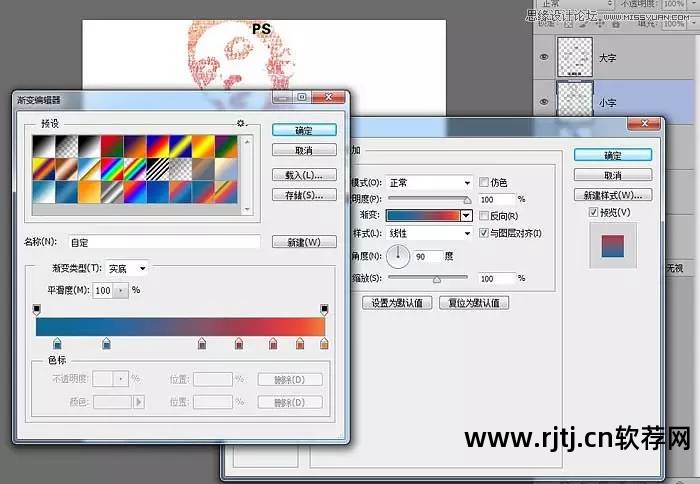This screenshot has height=484, width=700.
Task: Select the gray-purple middle color stop
Action: pos(202,343)
